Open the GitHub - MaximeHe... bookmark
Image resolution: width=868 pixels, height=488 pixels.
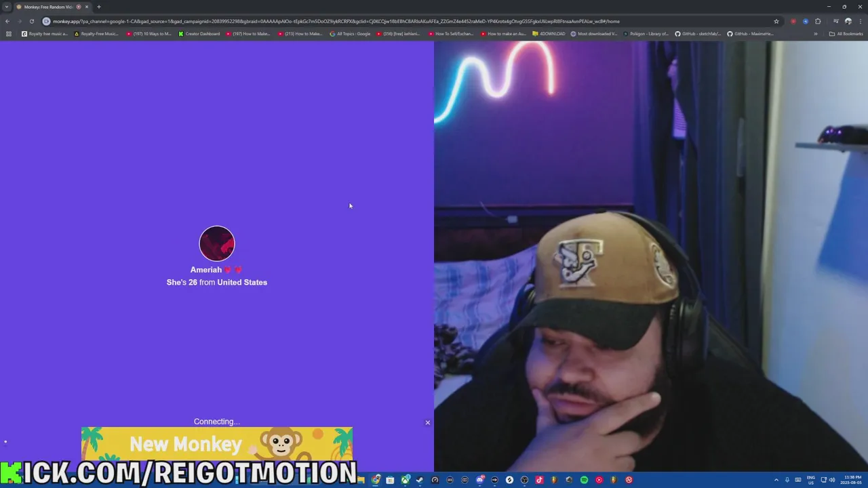750,34
